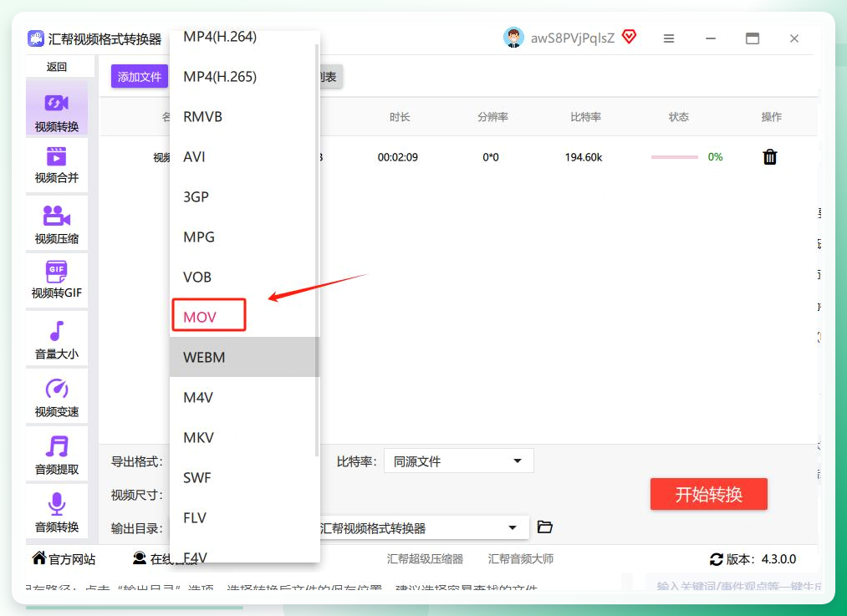Select VOB in the dropdown list
Viewport: 847px width, 616px height.
(244, 277)
